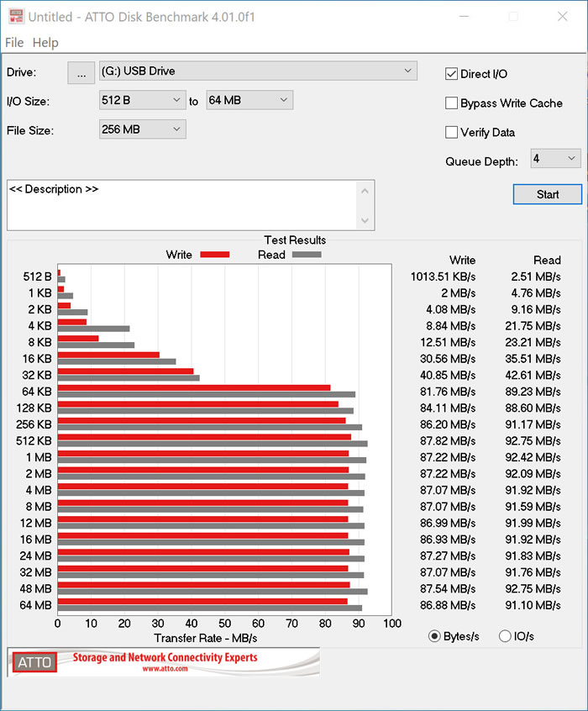588x711 pixels.
Task: Click the gray Read legend swatch
Action: pyautogui.click(x=306, y=255)
